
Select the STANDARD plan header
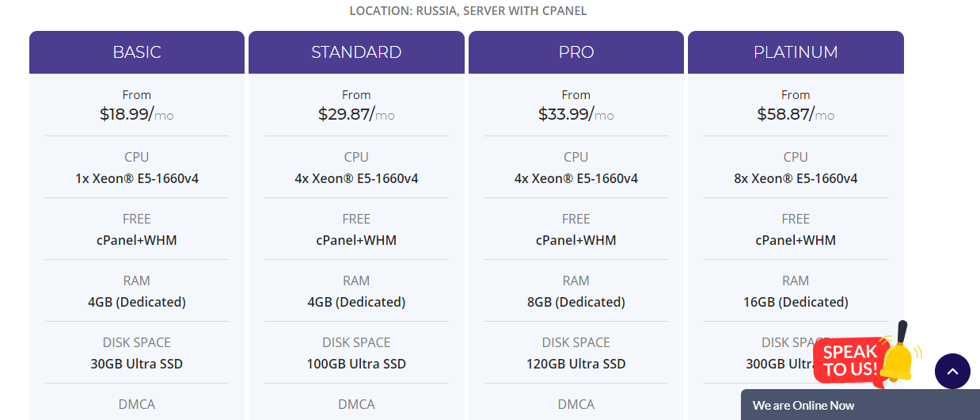pyautogui.click(x=356, y=52)
